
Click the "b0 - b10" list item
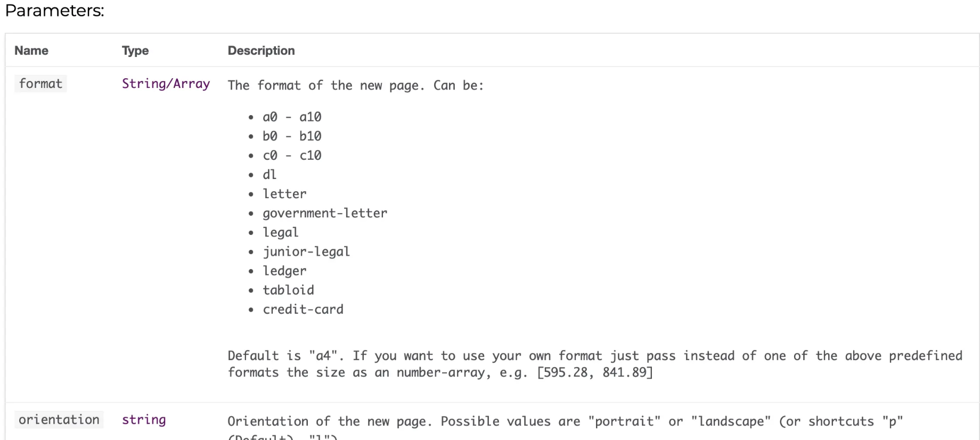(x=292, y=136)
